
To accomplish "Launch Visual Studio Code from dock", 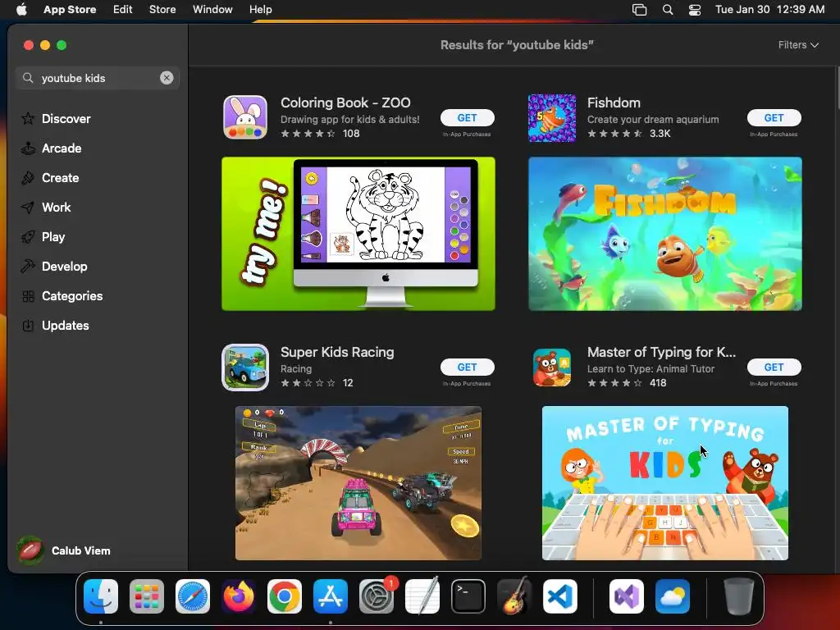I will pos(560,596).
